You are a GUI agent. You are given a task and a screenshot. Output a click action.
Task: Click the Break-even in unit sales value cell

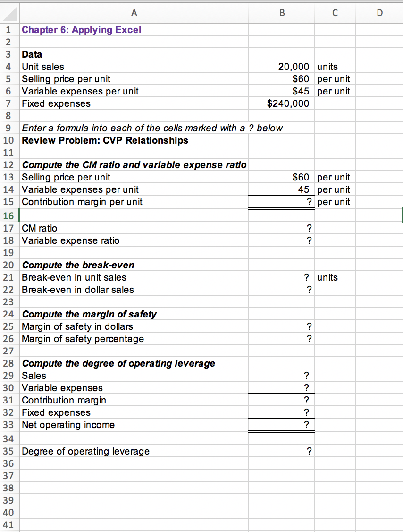coord(282,277)
